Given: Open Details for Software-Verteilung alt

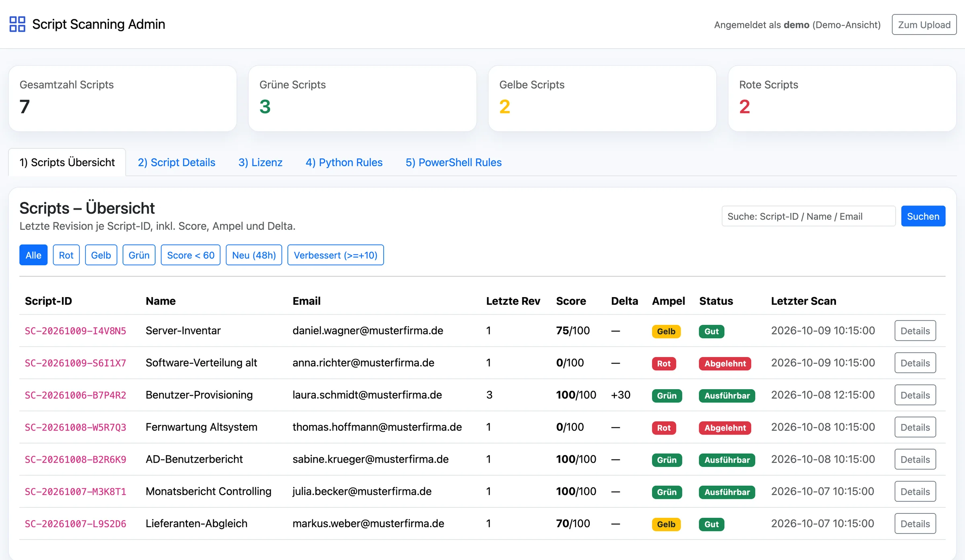Looking at the screenshot, I should point(915,363).
